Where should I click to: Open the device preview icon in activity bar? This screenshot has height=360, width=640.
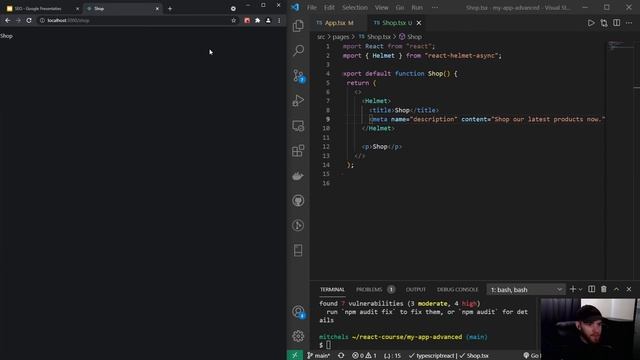298,250
